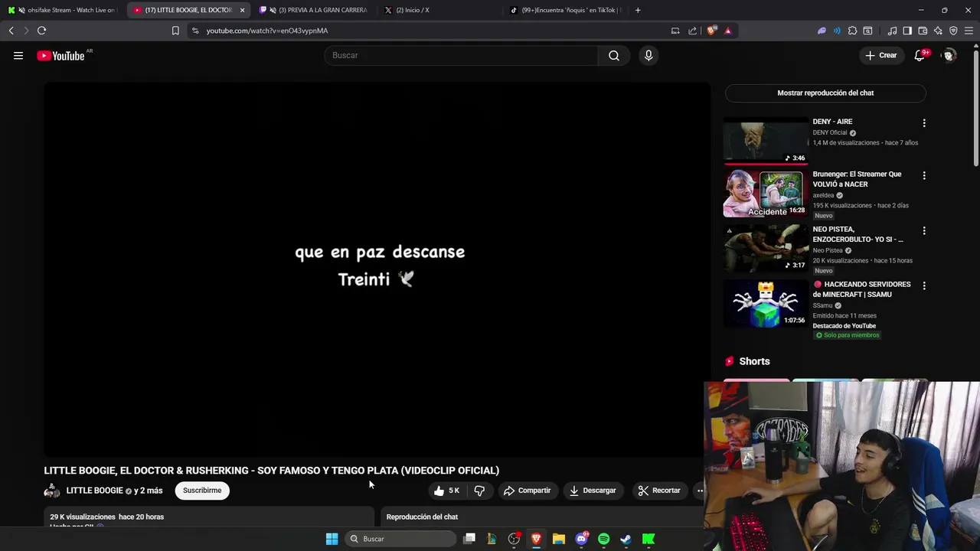Click the Recortar clip button
Screen dimensions: 980x551
[x=659, y=491]
